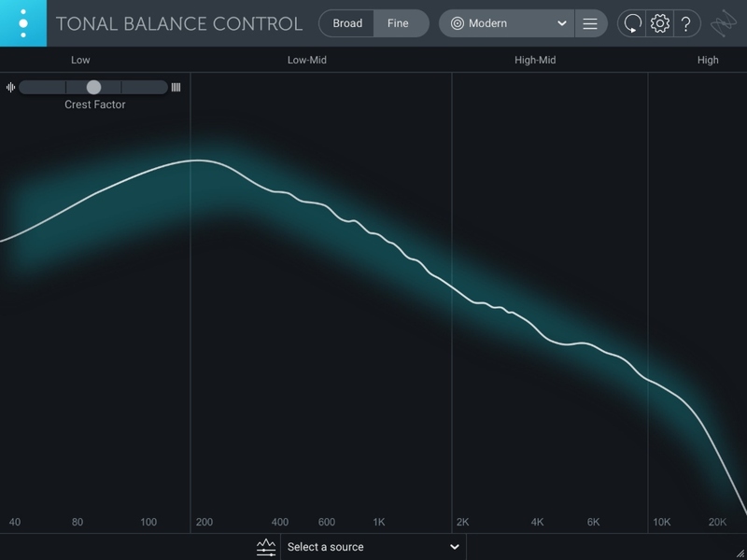Click the iZotope three-dots logo icon
747x560 pixels.
pos(22,23)
